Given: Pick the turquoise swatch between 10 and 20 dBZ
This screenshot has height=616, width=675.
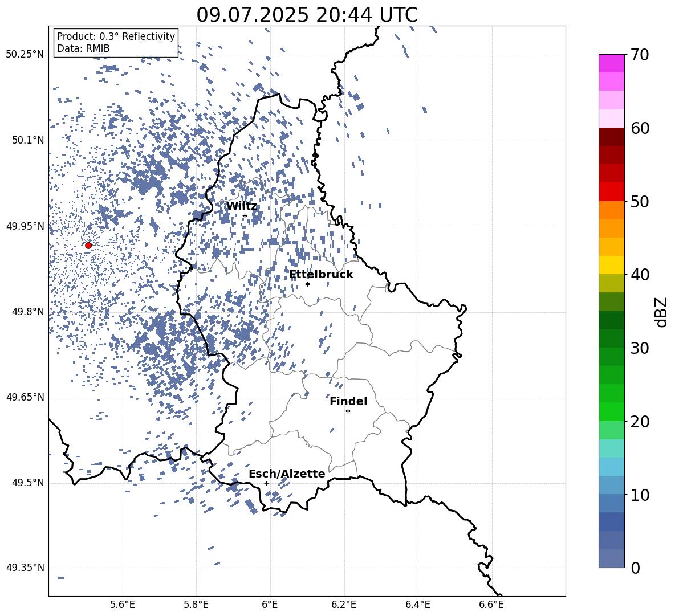Looking at the screenshot, I should click(612, 448).
